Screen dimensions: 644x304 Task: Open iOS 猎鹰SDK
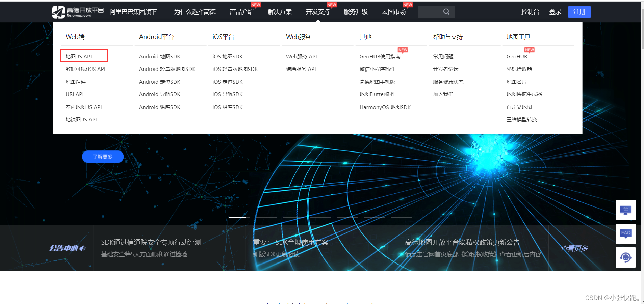(x=228, y=107)
